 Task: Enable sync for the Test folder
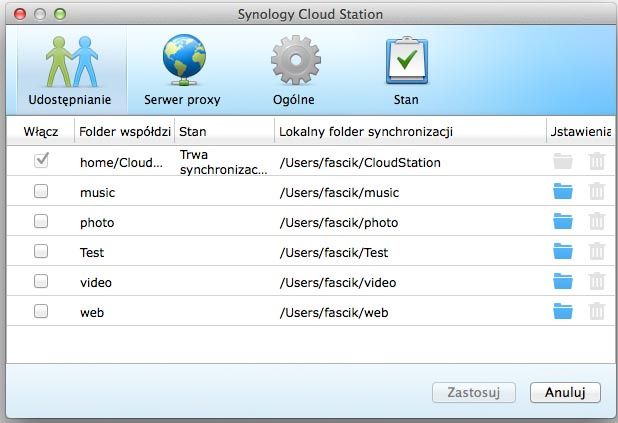click(41, 251)
